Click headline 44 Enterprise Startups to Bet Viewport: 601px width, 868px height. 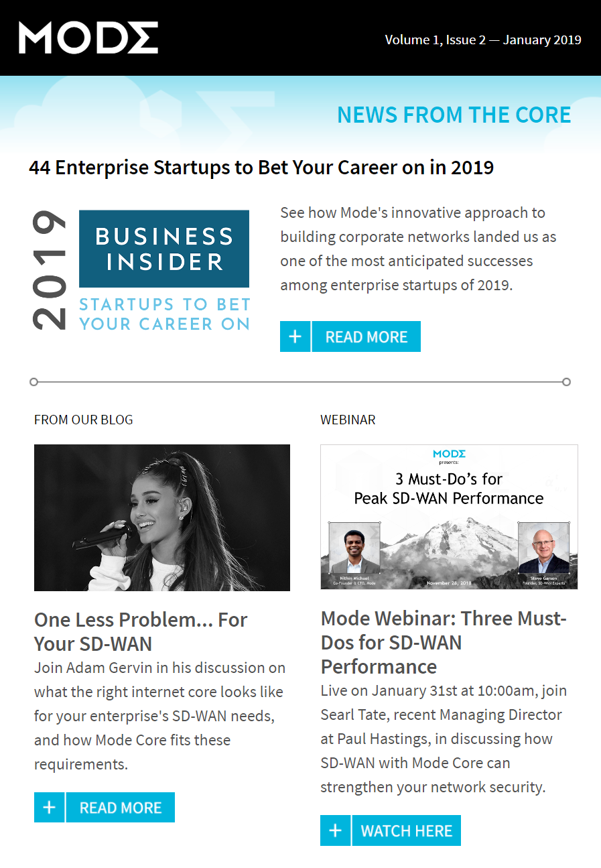tap(261, 168)
